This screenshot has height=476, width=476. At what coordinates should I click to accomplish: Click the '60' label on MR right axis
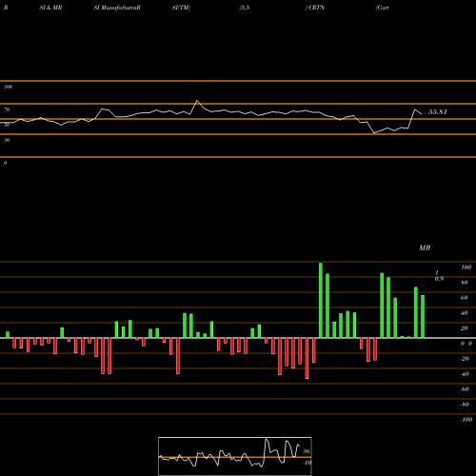(x=465, y=298)
